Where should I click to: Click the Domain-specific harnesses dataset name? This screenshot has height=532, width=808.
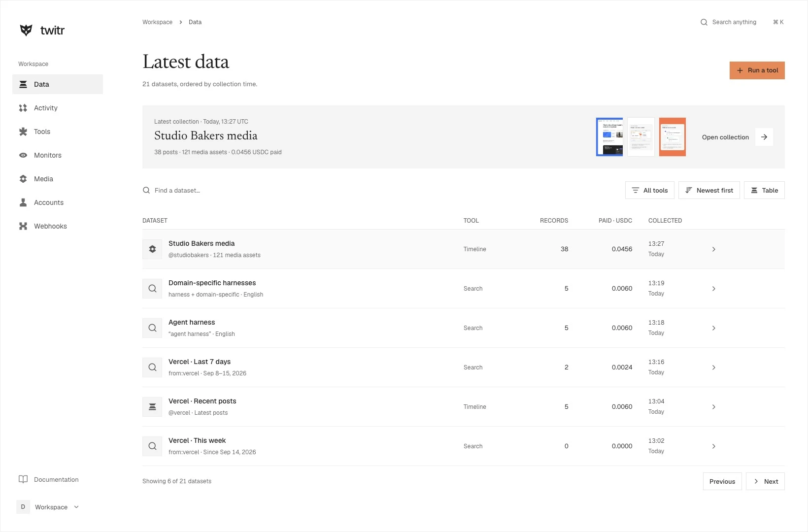click(212, 283)
